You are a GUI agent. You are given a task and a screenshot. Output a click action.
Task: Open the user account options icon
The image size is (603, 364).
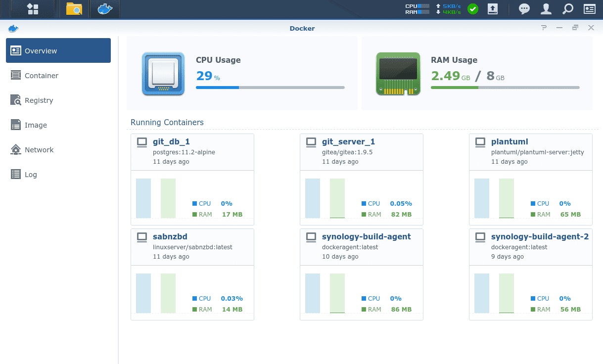point(546,9)
